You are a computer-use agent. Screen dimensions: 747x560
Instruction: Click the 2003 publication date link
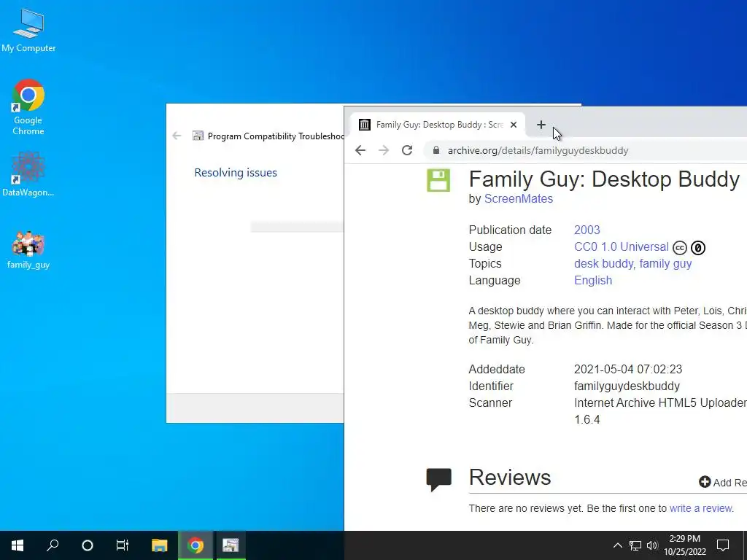[x=587, y=230]
